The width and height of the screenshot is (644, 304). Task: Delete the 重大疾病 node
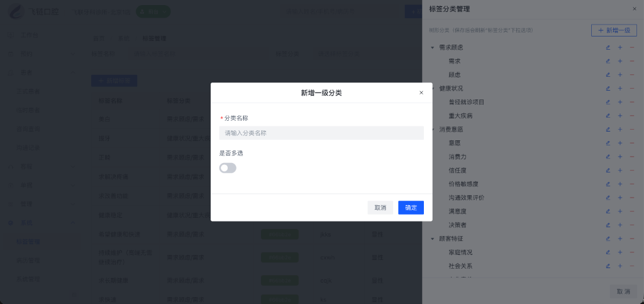(x=632, y=116)
